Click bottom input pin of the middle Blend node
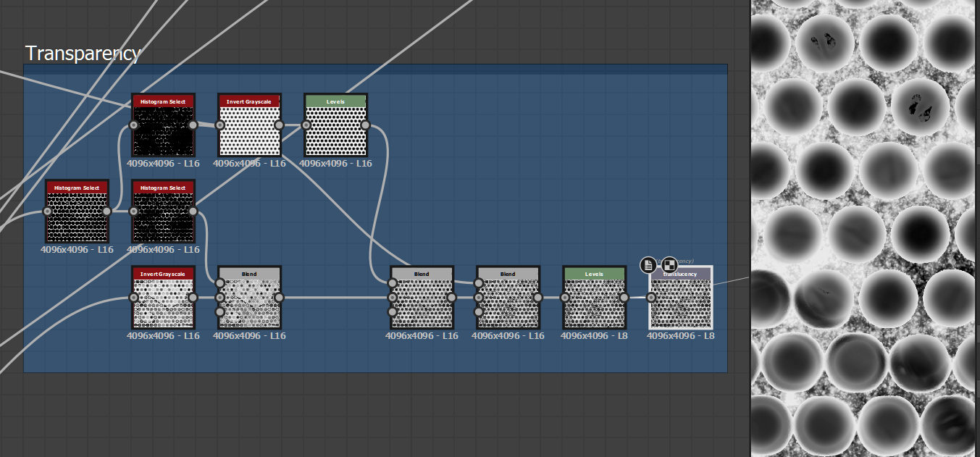This screenshot has width=980, height=457. [x=393, y=312]
